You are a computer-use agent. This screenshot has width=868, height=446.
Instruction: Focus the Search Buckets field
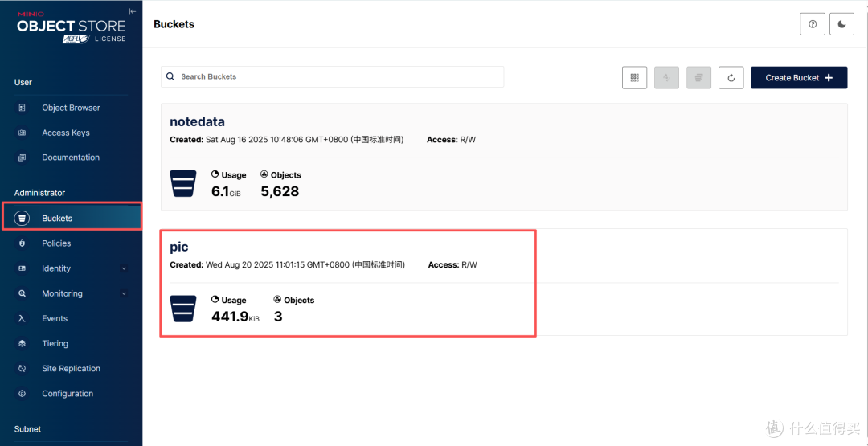pos(332,77)
